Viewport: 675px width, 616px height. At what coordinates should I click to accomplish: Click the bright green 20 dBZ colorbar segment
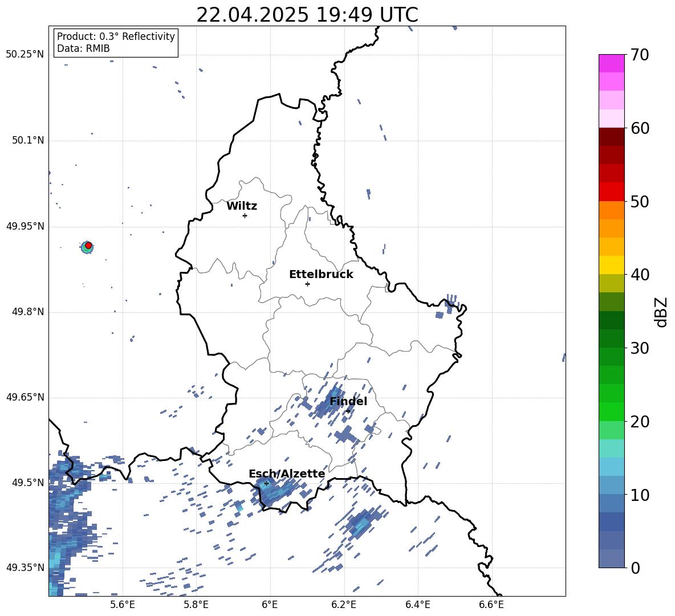tap(611, 411)
